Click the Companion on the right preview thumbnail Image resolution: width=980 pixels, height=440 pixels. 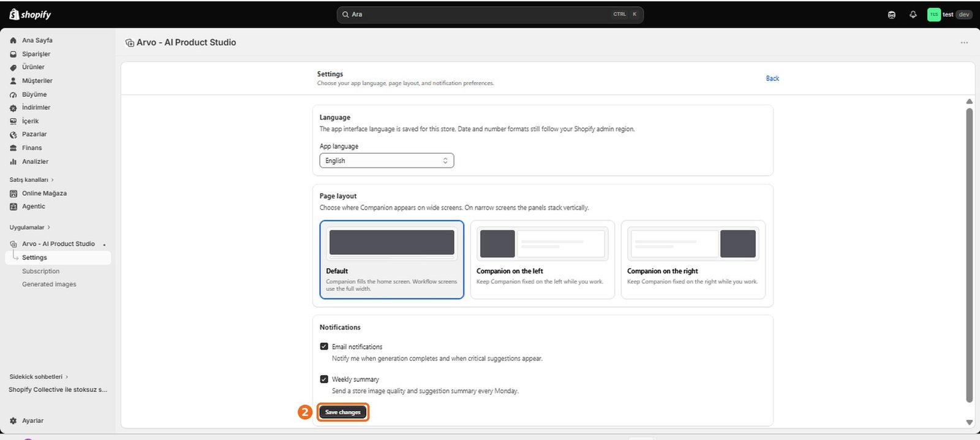click(693, 243)
